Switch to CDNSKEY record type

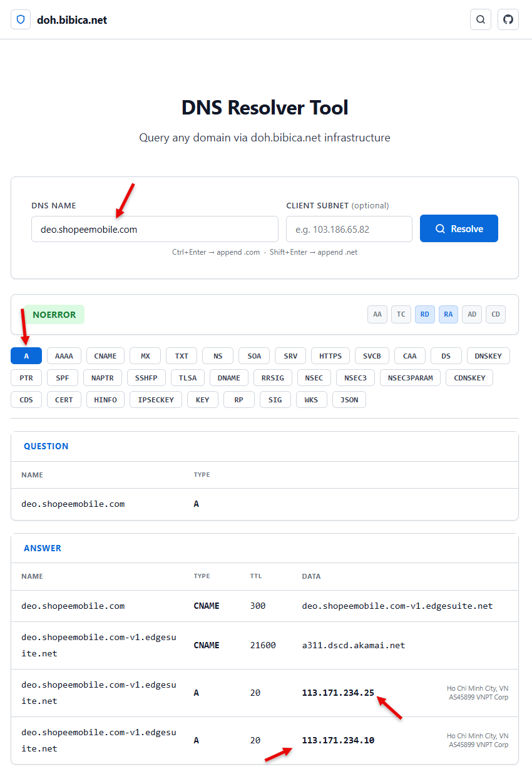tap(470, 378)
